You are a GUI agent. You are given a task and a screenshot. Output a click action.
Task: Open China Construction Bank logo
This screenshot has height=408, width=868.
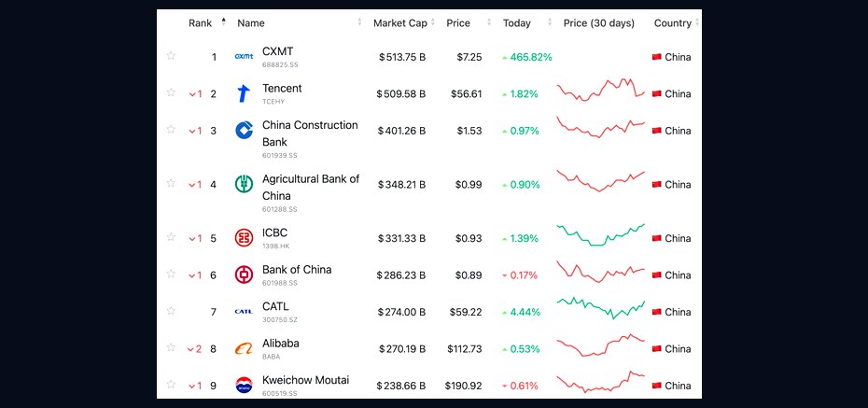tap(244, 131)
